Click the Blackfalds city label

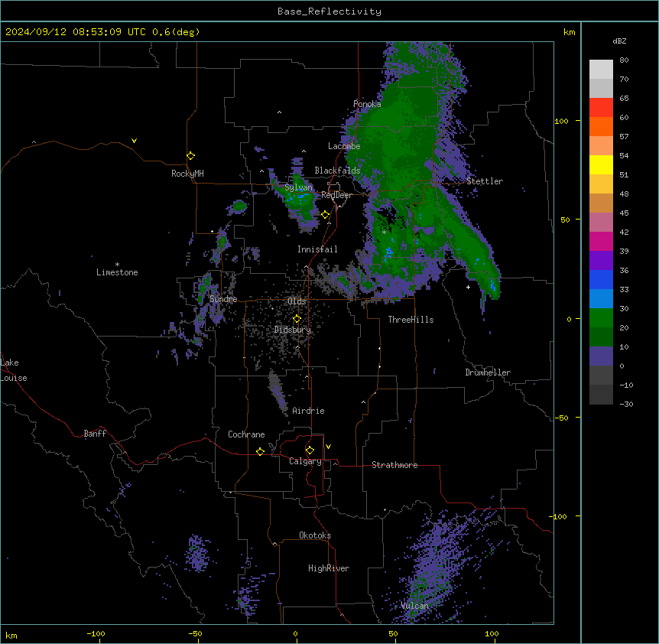[337, 171]
